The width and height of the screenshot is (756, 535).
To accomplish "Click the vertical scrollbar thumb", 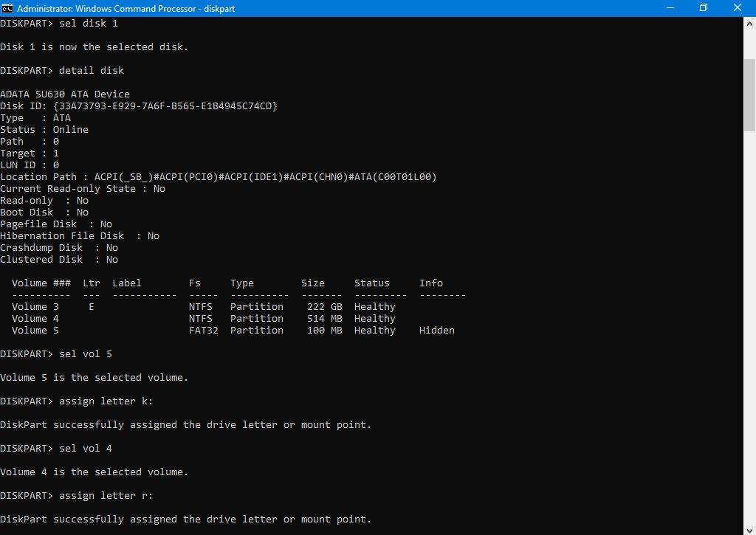I will pos(749,80).
